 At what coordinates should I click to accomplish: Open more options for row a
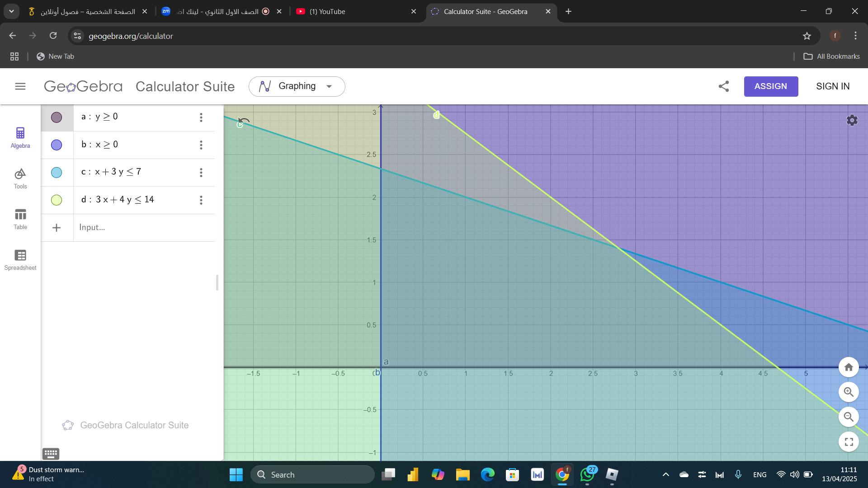coord(201,117)
